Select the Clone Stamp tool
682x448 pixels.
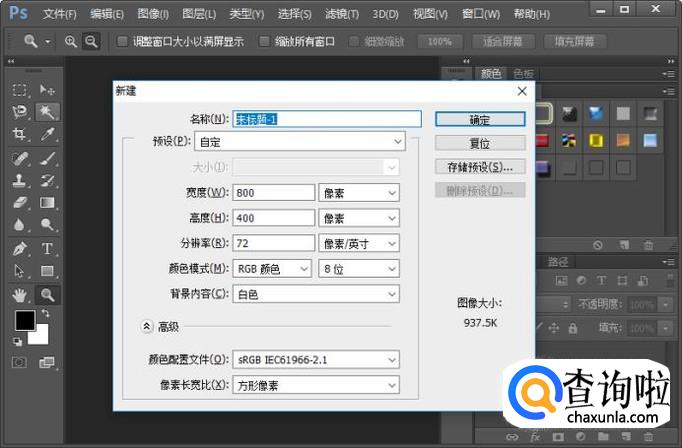(x=20, y=181)
